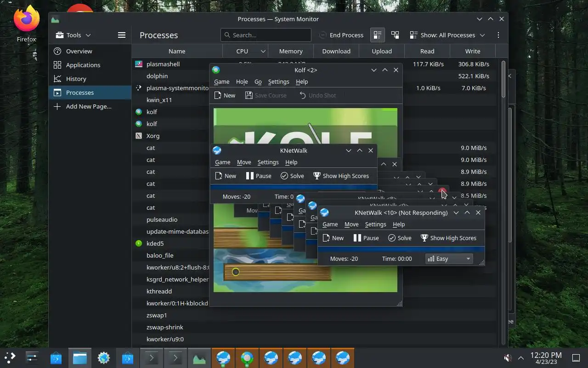
Task: Open the Show: All Processes dropdown
Action: pyautogui.click(x=447, y=35)
